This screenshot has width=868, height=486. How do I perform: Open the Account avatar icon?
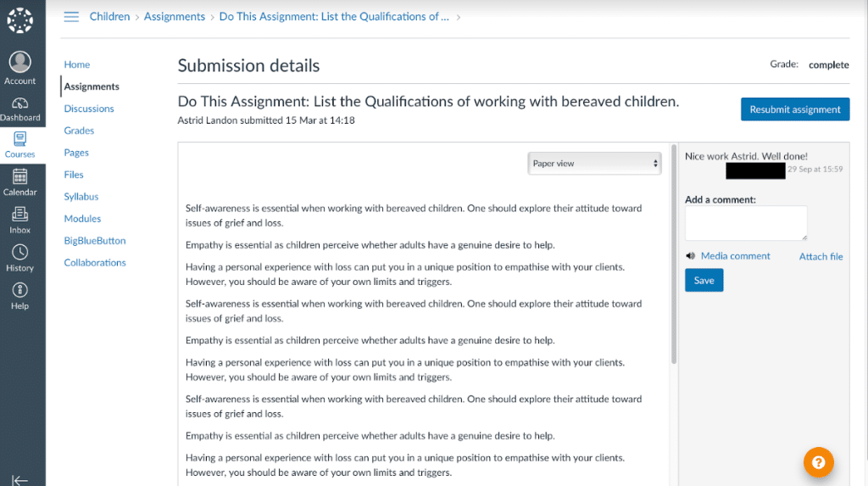click(x=19, y=62)
